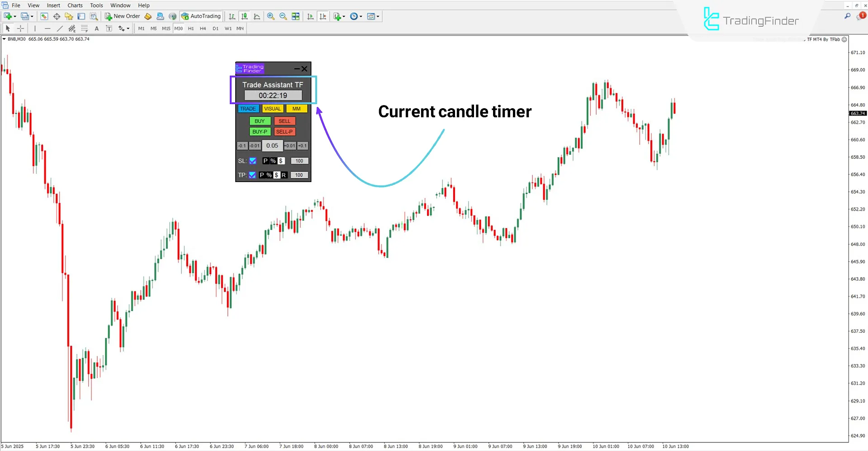Click the BUY button in Trade Assistant
Viewport: 868px width, 451px height.
(x=259, y=121)
